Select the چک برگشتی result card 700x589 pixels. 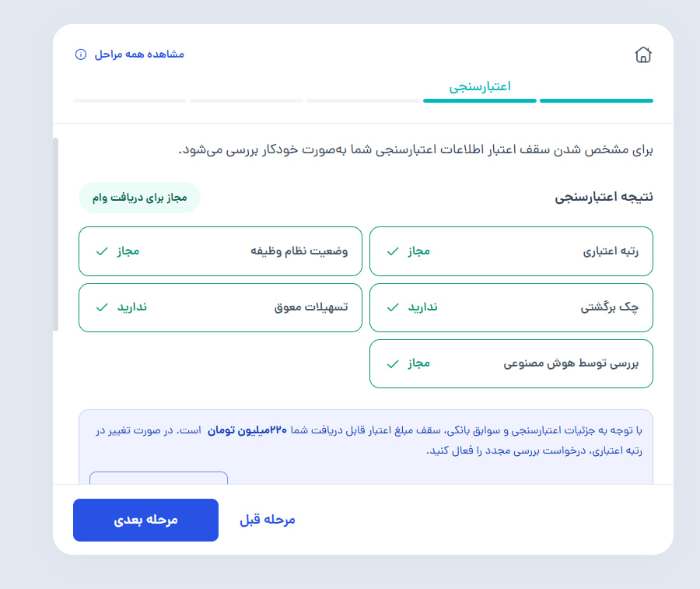pyautogui.click(x=511, y=307)
